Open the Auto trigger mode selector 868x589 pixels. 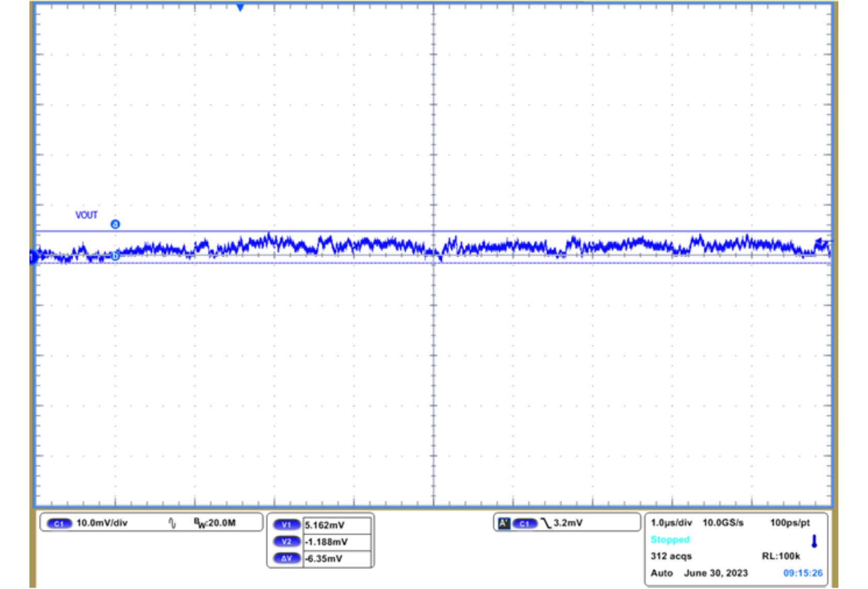662,572
